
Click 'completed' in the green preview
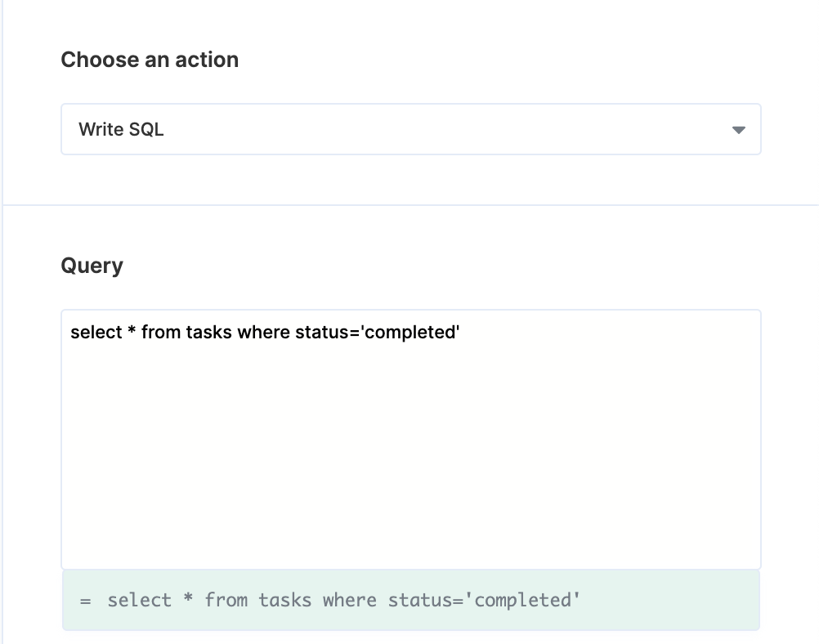point(521,601)
